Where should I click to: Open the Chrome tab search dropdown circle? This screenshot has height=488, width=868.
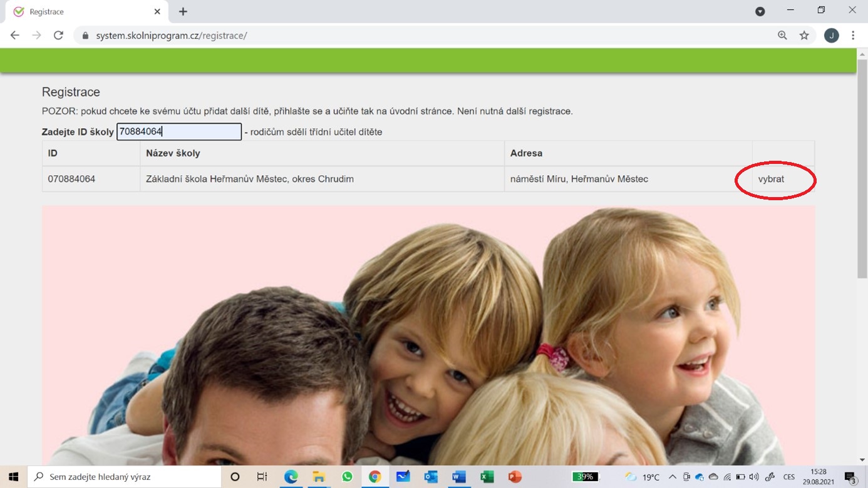tap(760, 11)
